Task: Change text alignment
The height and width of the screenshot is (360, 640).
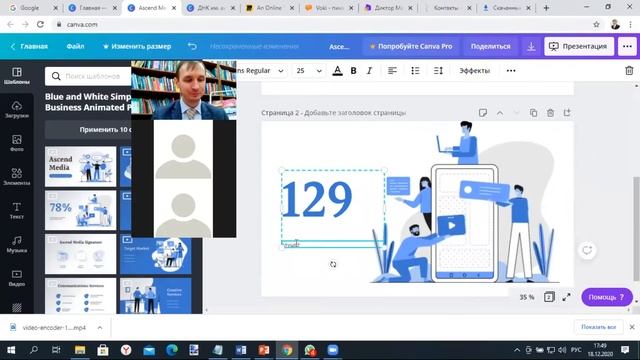Action: 392,71
